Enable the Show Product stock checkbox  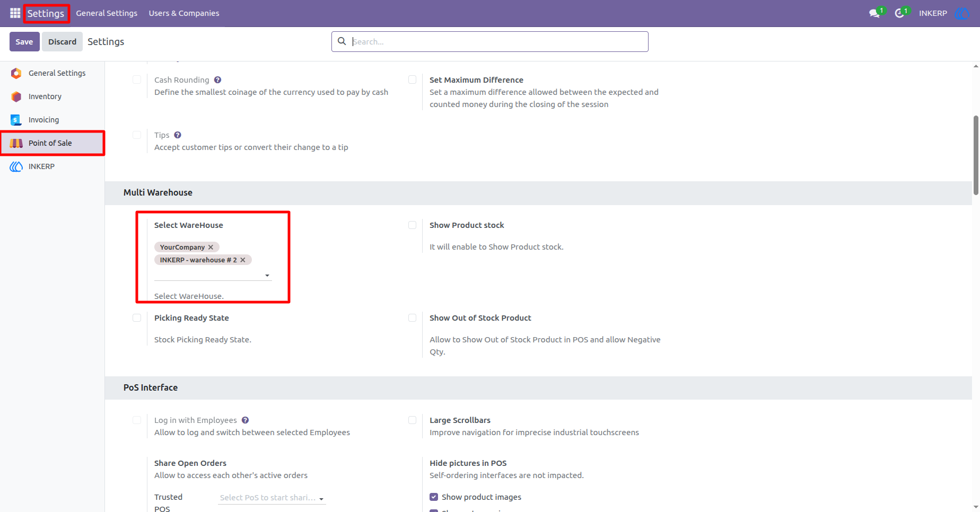pyautogui.click(x=412, y=225)
